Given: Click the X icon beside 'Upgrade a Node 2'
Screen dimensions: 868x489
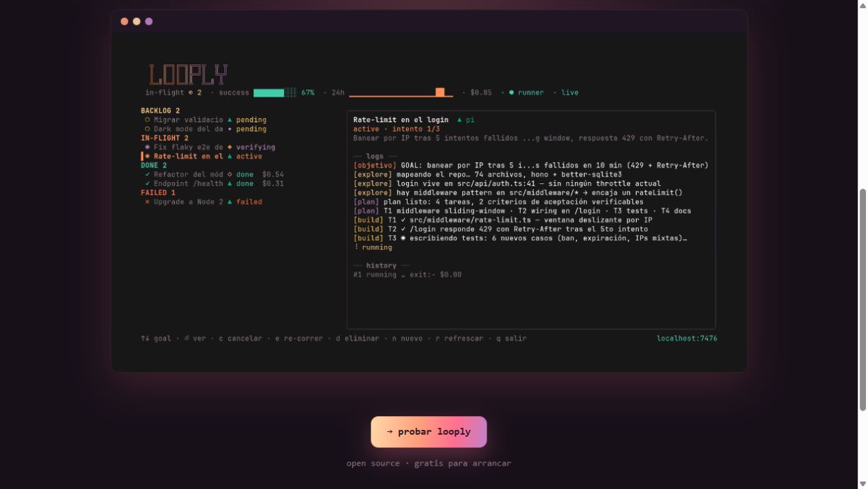Looking at the screenshot, I should (147, 202).
